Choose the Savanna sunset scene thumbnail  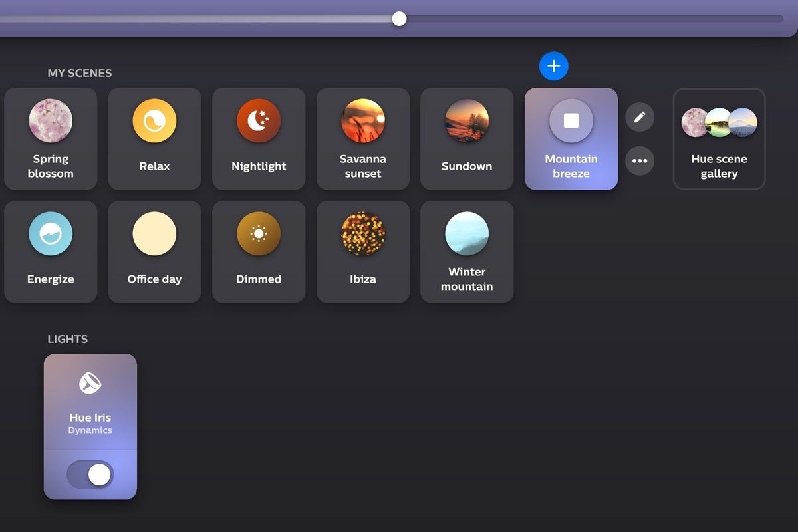tap(363, 121)
